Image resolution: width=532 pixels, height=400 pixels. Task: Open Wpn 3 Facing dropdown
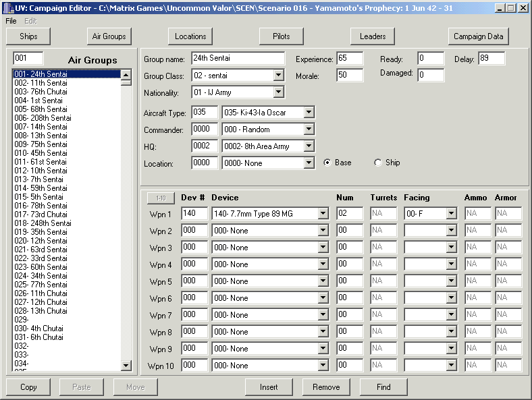point(451,248)
